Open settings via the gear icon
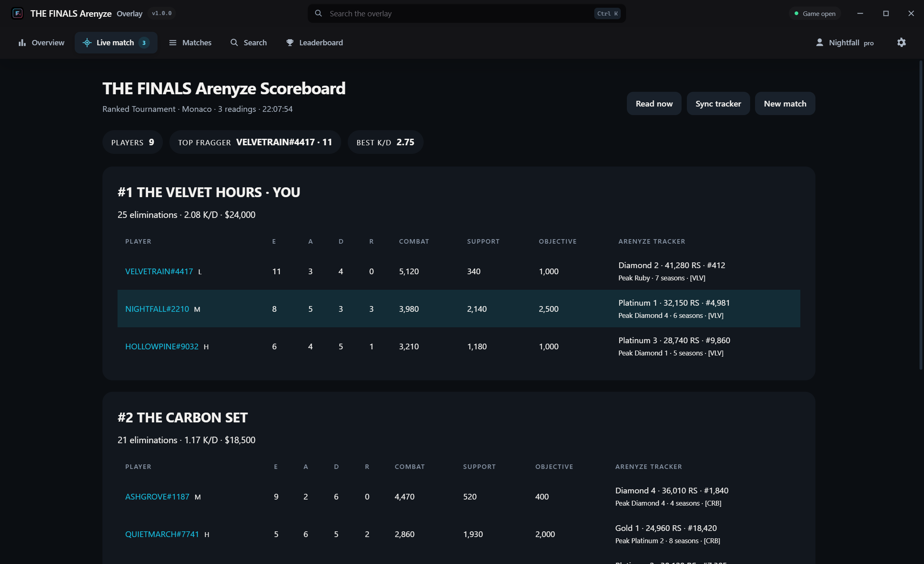 pos(902,42)
